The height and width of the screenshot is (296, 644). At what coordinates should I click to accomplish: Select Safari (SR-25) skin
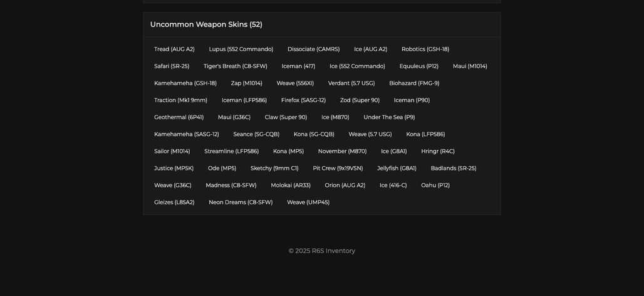(172, 66)
